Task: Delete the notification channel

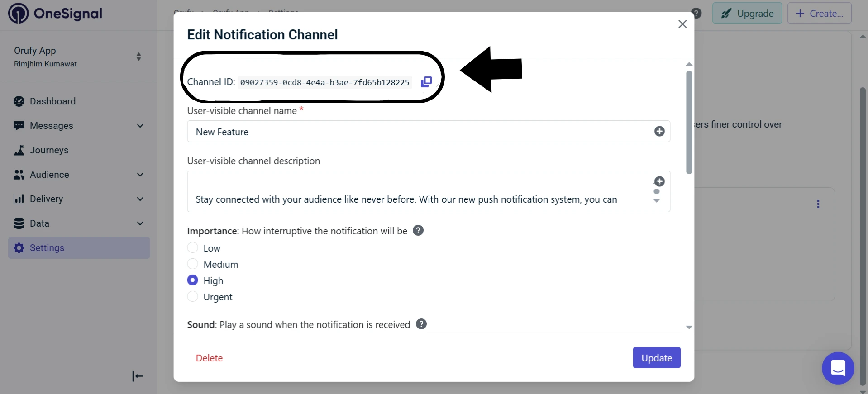Action: pyautogui.click(x=209, y=358)
